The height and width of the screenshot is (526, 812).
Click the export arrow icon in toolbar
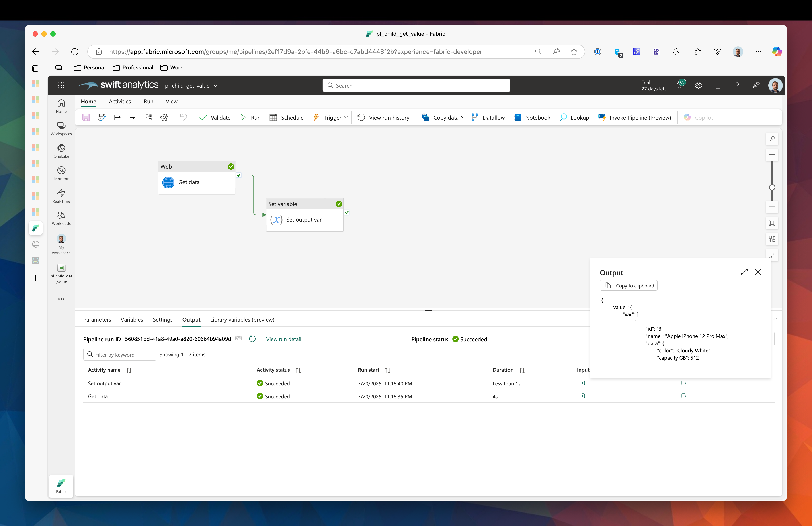coord(117,118)
